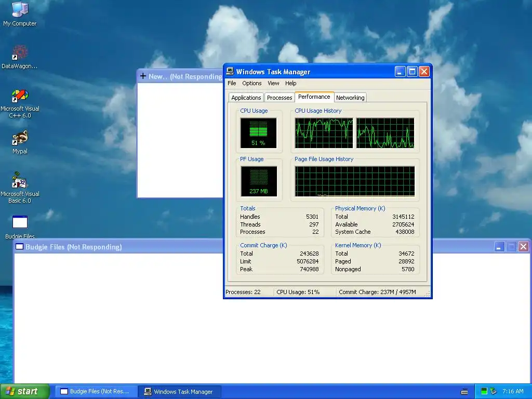
Task: Open the Options menu in Task Manager
Action: (252, 83)
